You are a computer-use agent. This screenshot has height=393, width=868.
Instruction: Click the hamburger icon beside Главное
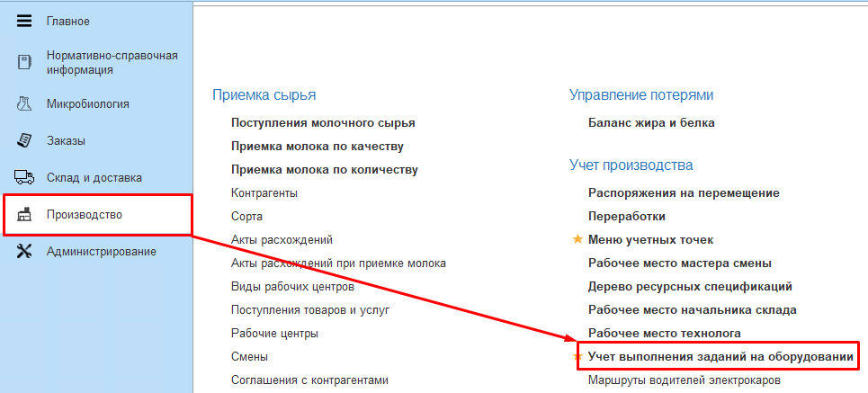pyautogui.click(x=24, y=22)
